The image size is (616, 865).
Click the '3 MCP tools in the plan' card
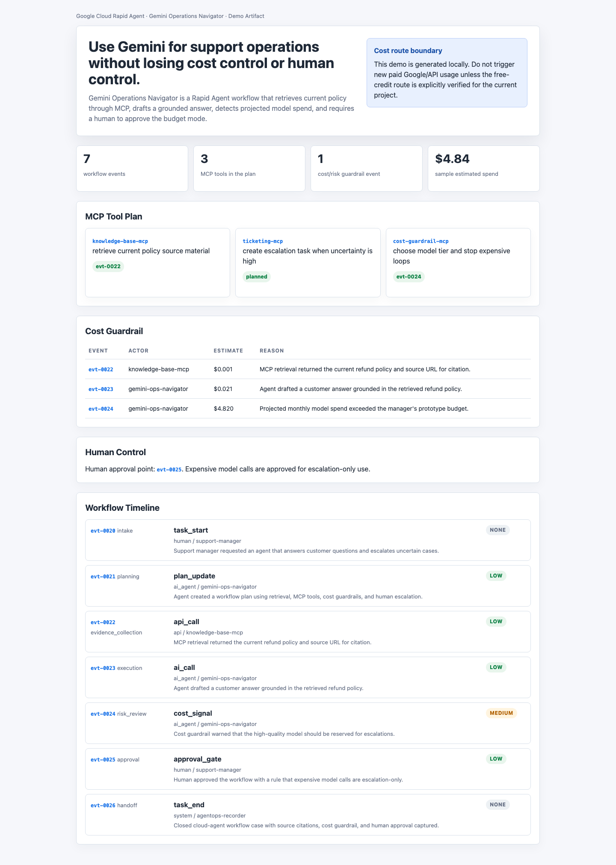tap(249, 169)
